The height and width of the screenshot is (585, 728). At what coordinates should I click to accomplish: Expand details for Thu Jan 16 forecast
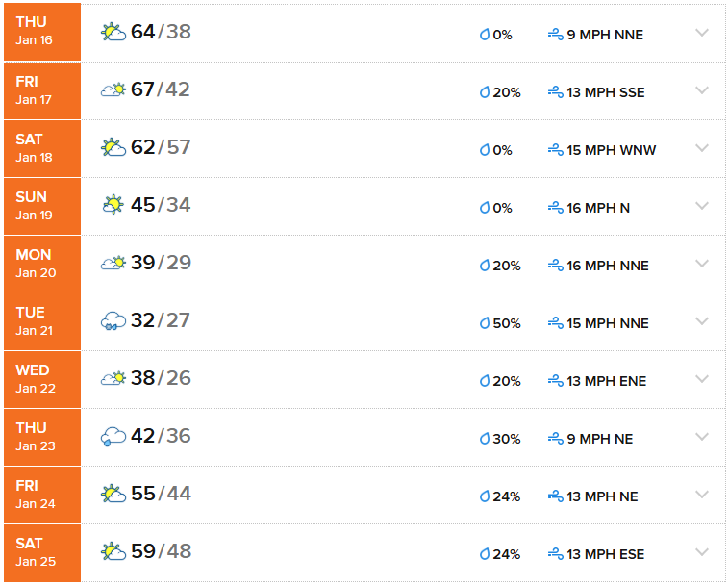[x=701, y=33]
